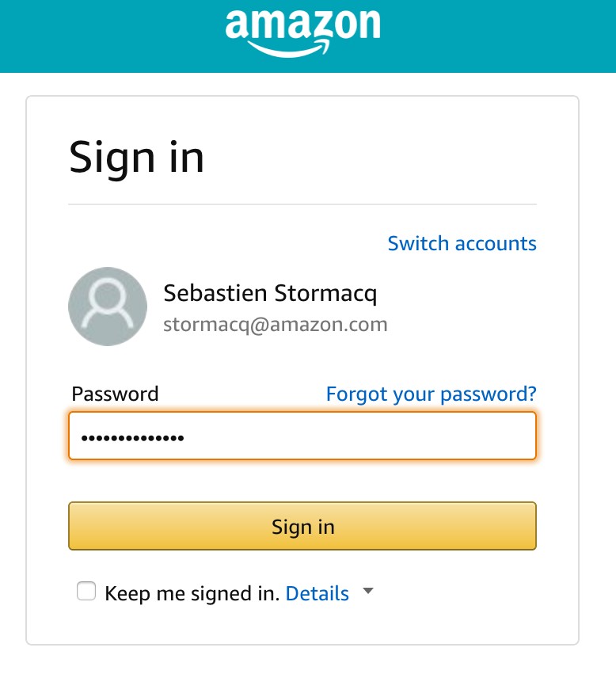Viewport: 616px width, 678px height.
Task: Focus the Password input field
Action: click(356, 436)
